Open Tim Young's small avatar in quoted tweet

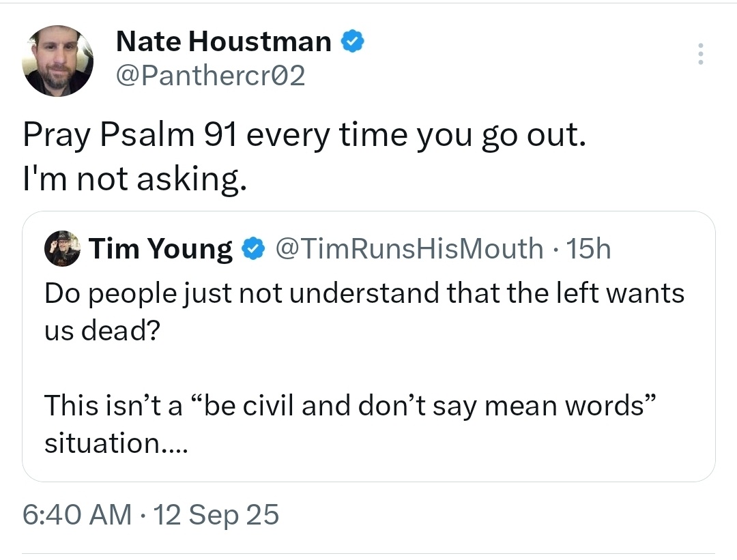coord(62,248)
